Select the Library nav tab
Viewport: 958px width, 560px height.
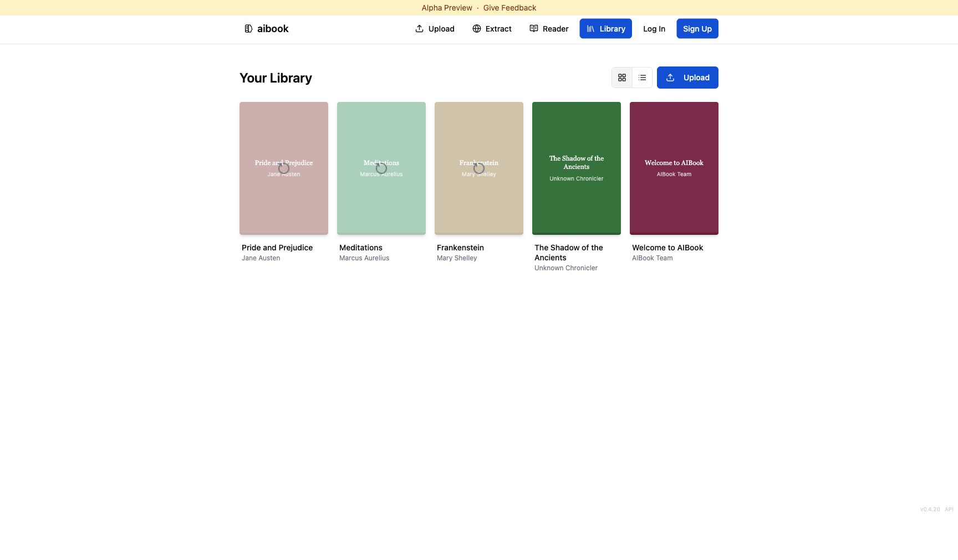click(x=605, y=29)
